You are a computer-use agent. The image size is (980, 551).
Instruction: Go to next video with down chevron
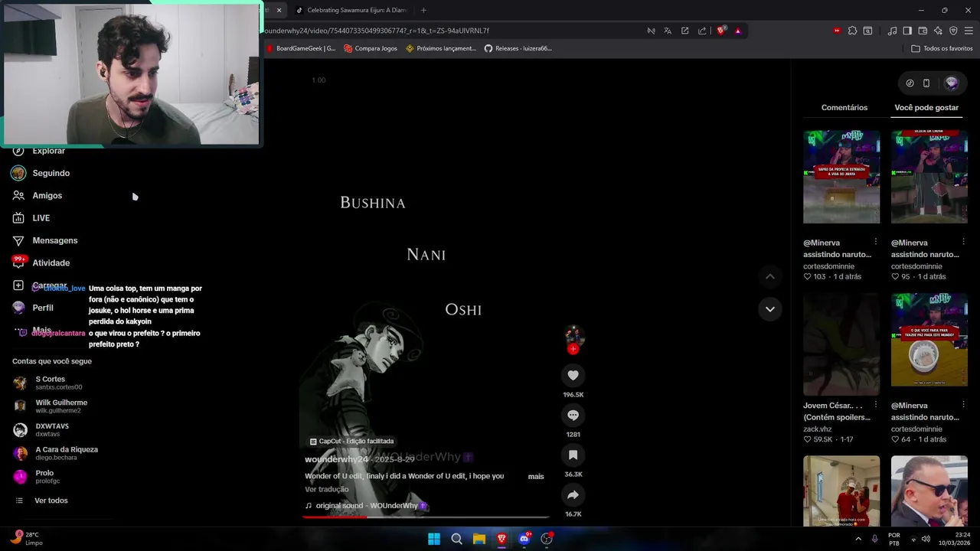click(x=770, y=309)
